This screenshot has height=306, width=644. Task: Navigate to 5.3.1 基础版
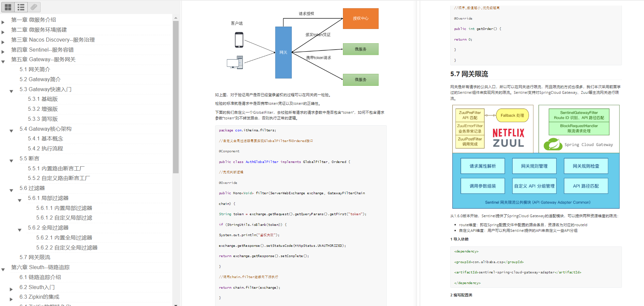tap(43, 99)
